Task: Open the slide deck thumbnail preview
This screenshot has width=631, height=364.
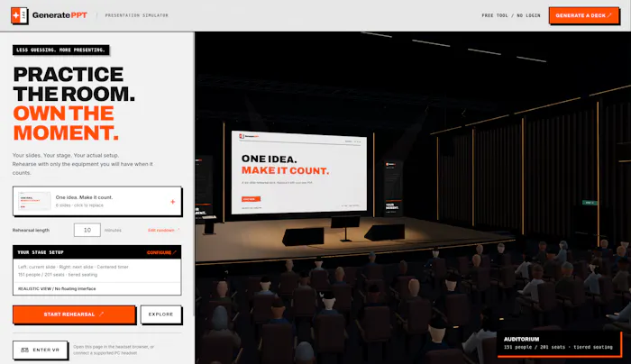Action: coord(34,201)
